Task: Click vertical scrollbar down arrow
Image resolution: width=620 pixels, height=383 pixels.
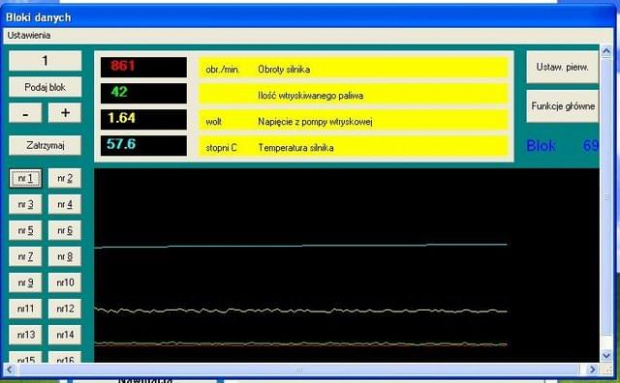Action: tap(606, 355)
